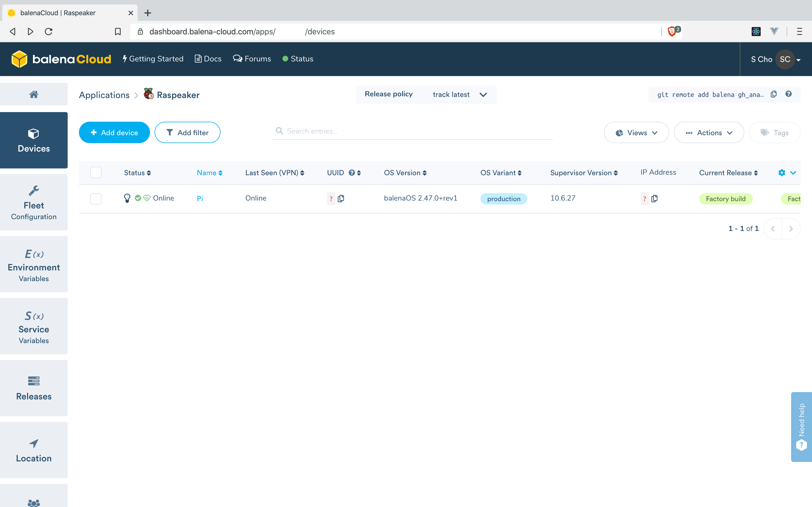
Task: Click the lightbulb identify icon for Pi
Action: [x=127, y=198]
